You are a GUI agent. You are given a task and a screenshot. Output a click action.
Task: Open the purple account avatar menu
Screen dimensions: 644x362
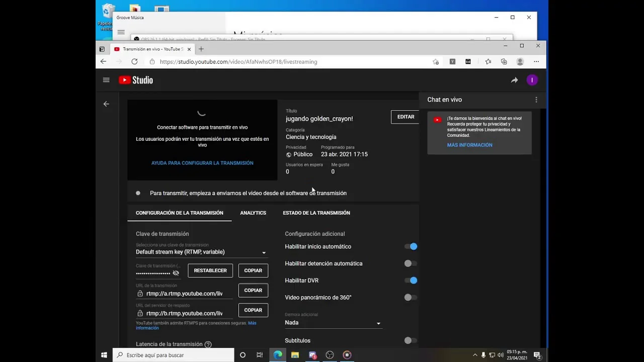click(532, 80)
